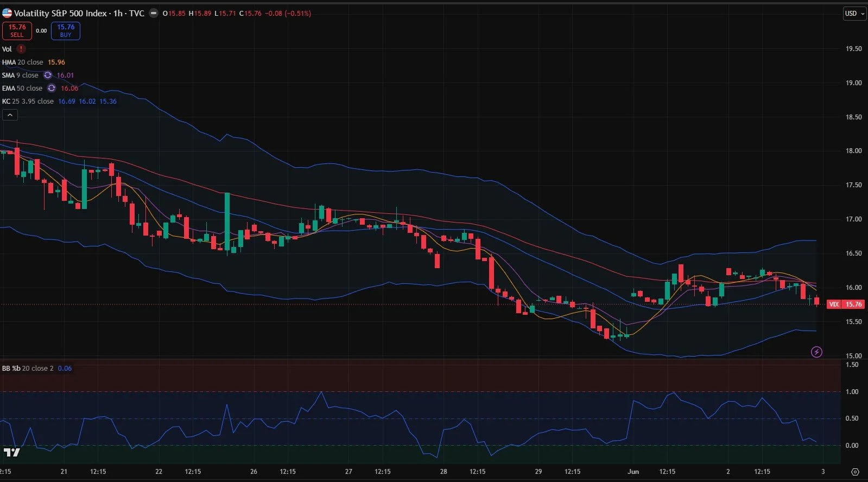
Task: Click the purple lightning bolt icon
Action: (x=816, y=352)
